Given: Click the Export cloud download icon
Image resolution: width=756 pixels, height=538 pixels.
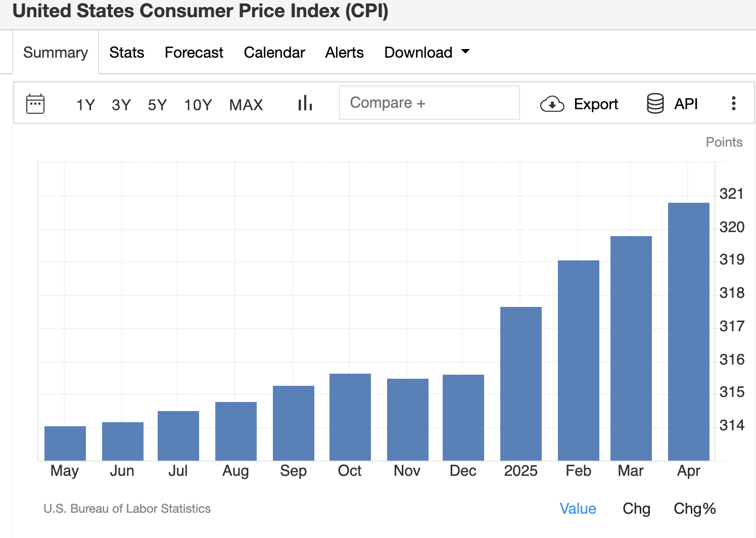Looking at the screenshot, I should click(x=552, y=104).
